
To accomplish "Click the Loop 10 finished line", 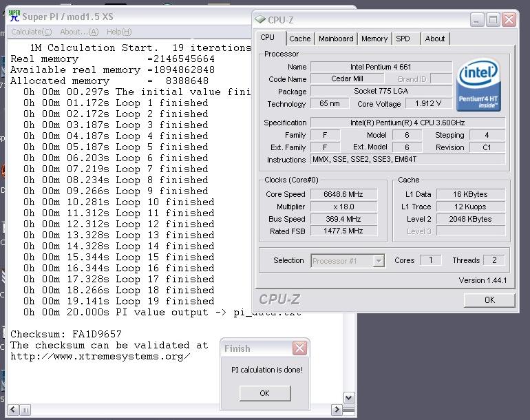I will (x=119, y=202).
